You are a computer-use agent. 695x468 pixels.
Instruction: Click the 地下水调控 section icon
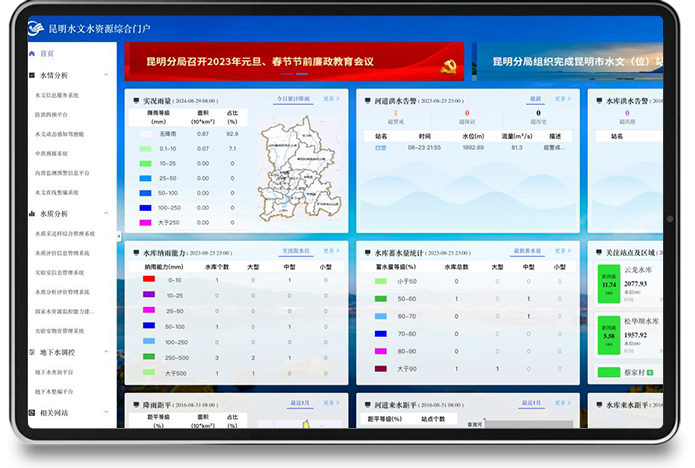(x=31, y=352)
